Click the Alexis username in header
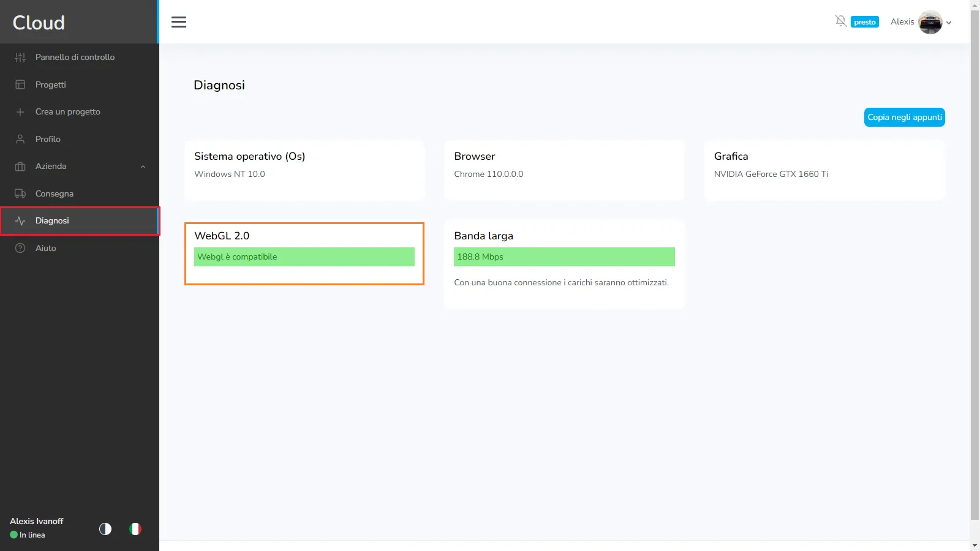 tap(902, 21)
